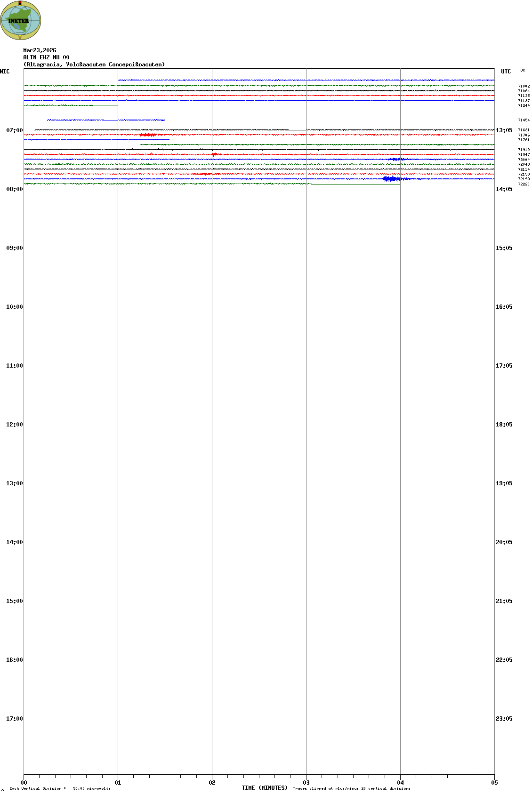Select the 08:00 NIC time marker
Screen dimensions: 532x795
(14, 189)
